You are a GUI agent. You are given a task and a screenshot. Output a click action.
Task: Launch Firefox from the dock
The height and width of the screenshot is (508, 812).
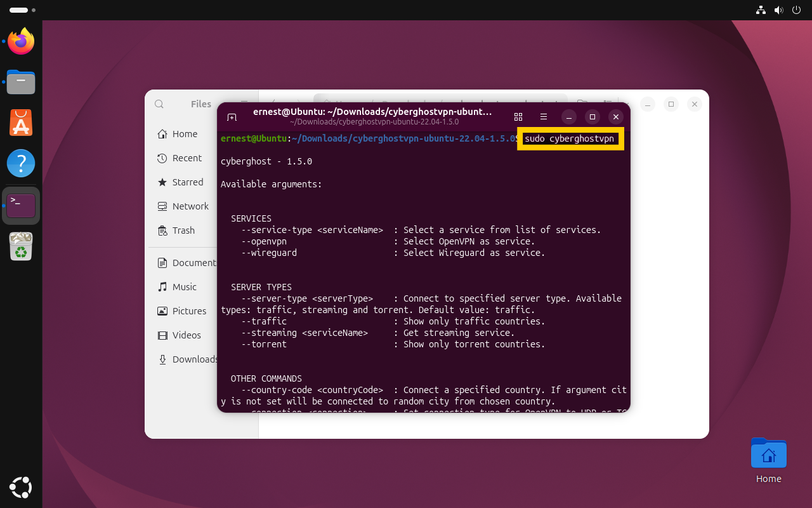point(21,41)
